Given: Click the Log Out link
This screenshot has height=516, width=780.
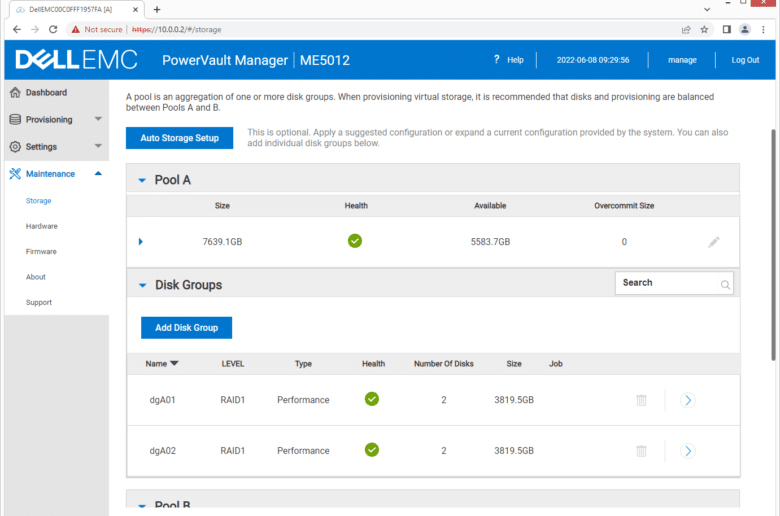Looking at the screenshot, I should [745, 60].
